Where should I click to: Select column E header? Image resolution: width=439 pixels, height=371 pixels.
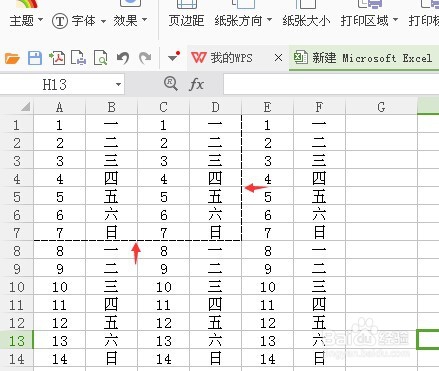[x=267, y=107]
